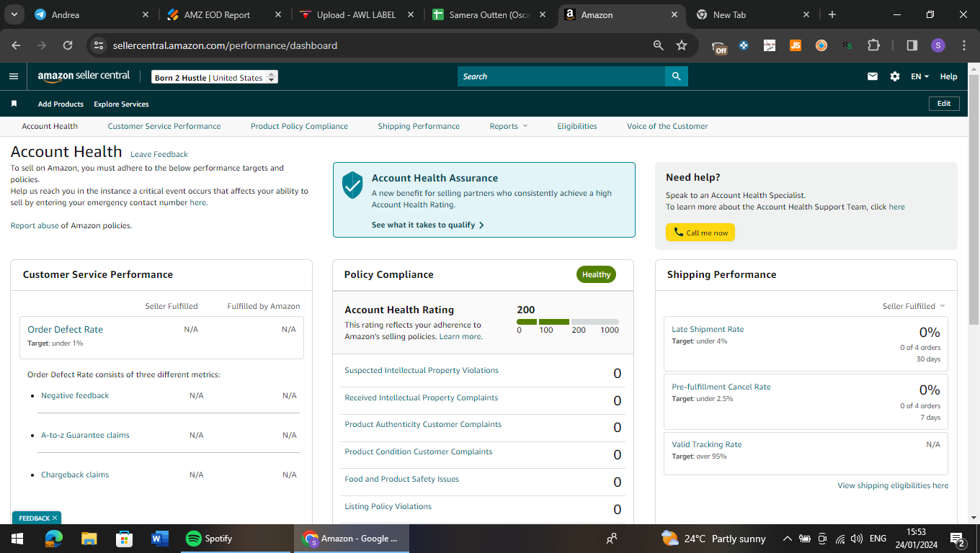This screenshot has width=980, height=553.
Task: Click the search magnifier button in Seller Central
Action: pyautogui.click(x=676, y=76)
